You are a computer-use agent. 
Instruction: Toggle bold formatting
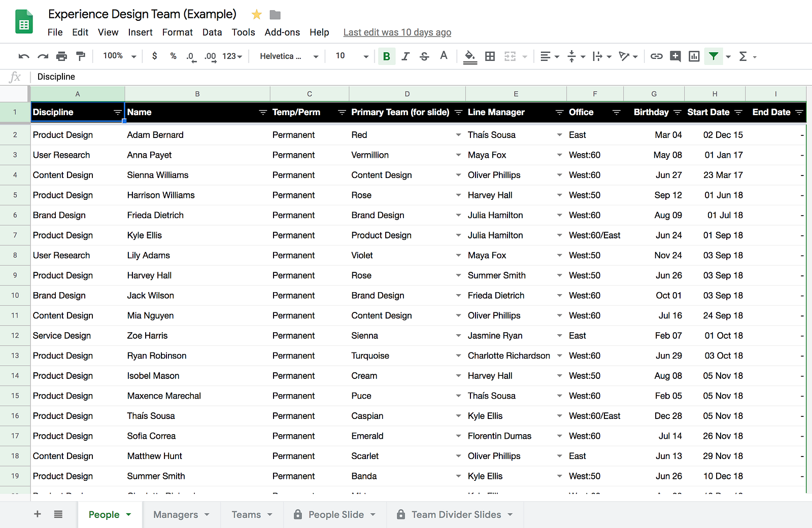click(387, 56)
